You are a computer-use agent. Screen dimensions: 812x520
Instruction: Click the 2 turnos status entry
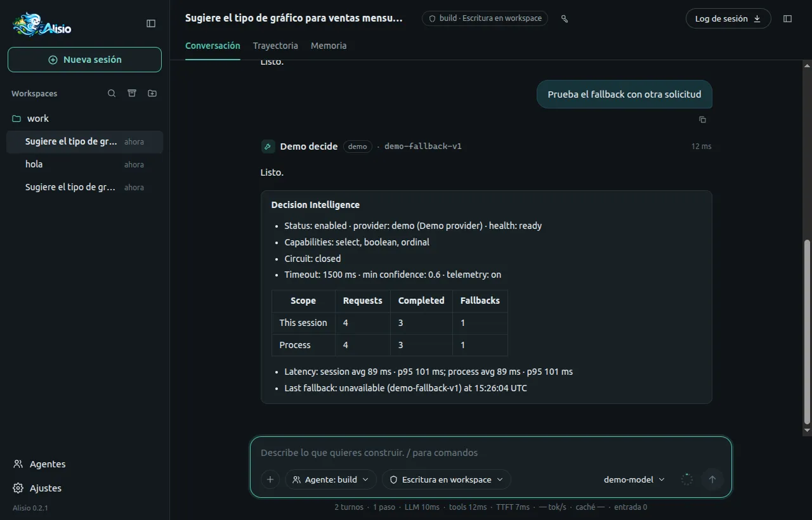(x=349, y=507)
